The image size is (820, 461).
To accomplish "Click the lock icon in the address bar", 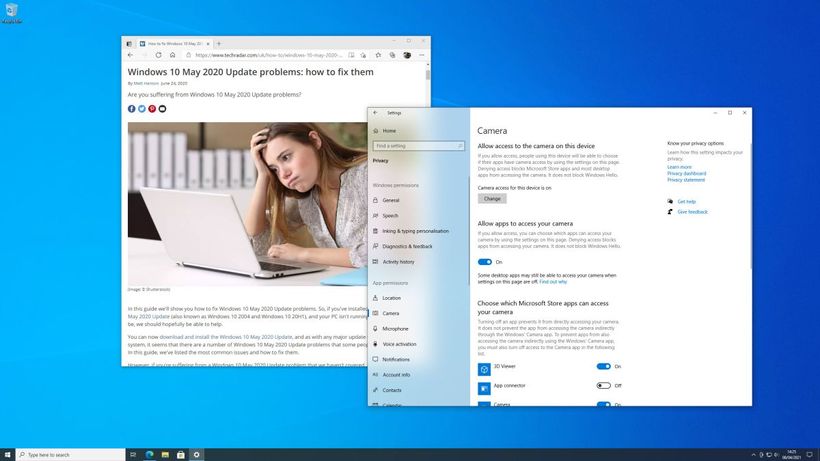I will tap(188, 55).
